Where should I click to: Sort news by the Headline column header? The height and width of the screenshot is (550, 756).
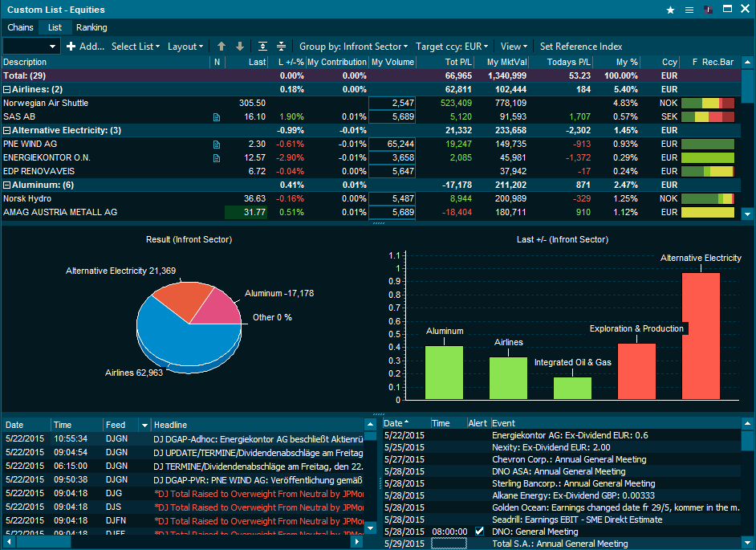(x=258, y=425)
